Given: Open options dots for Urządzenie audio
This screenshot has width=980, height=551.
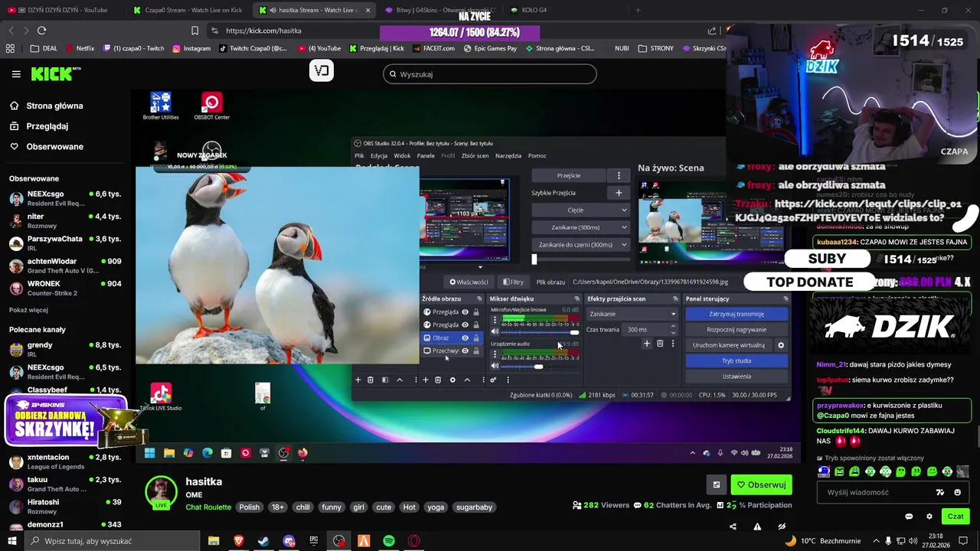Looking at the screenshot, I should [495, 354].
